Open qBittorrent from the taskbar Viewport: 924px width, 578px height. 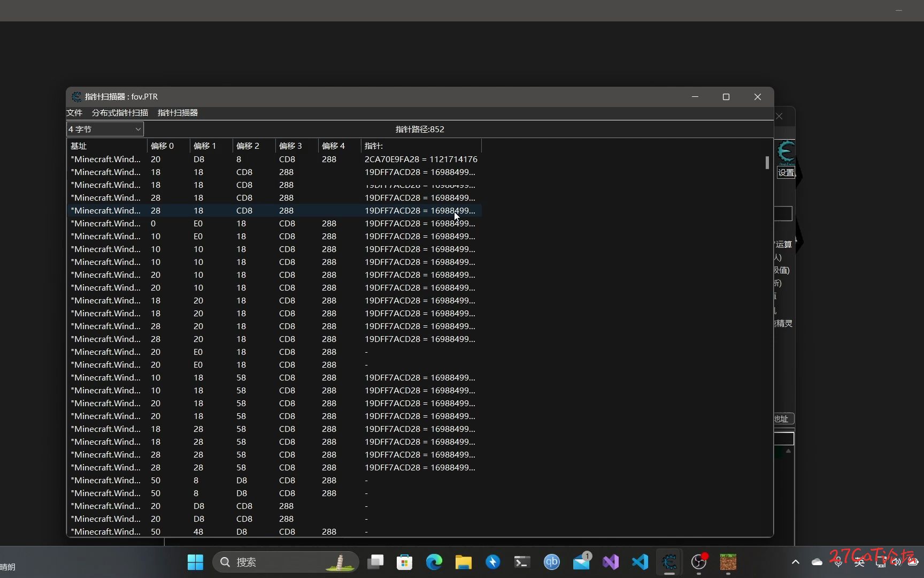click(x=552, y=562)
